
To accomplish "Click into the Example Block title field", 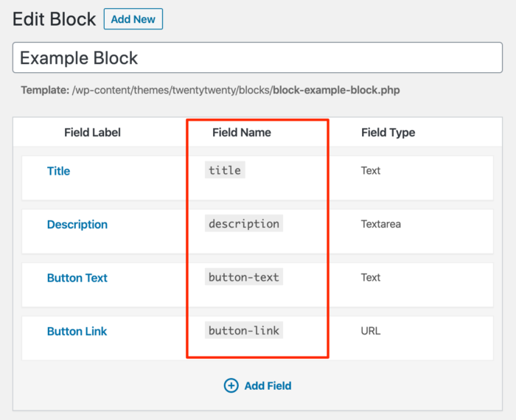I will pos(257,57).
